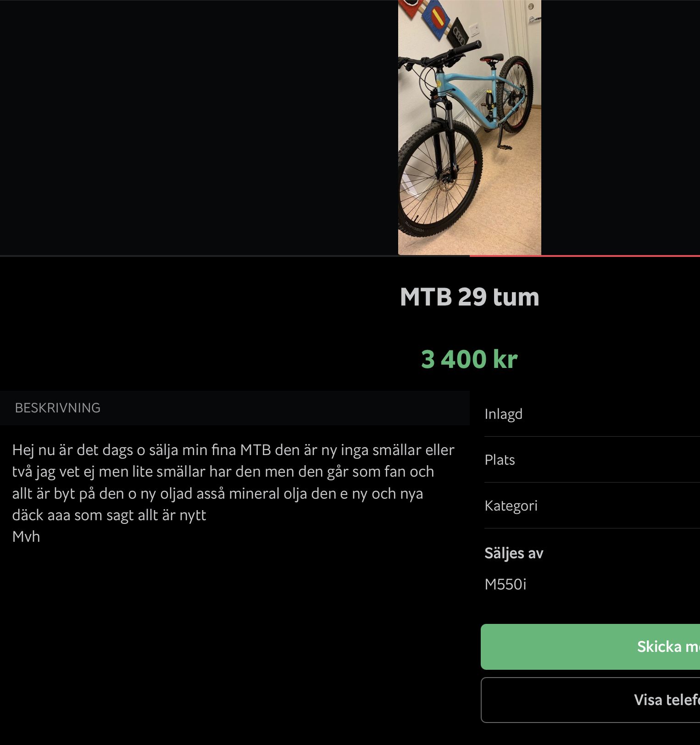Click the Kategori info row
This screenshot has height=745, width=700.
(592, 506)
